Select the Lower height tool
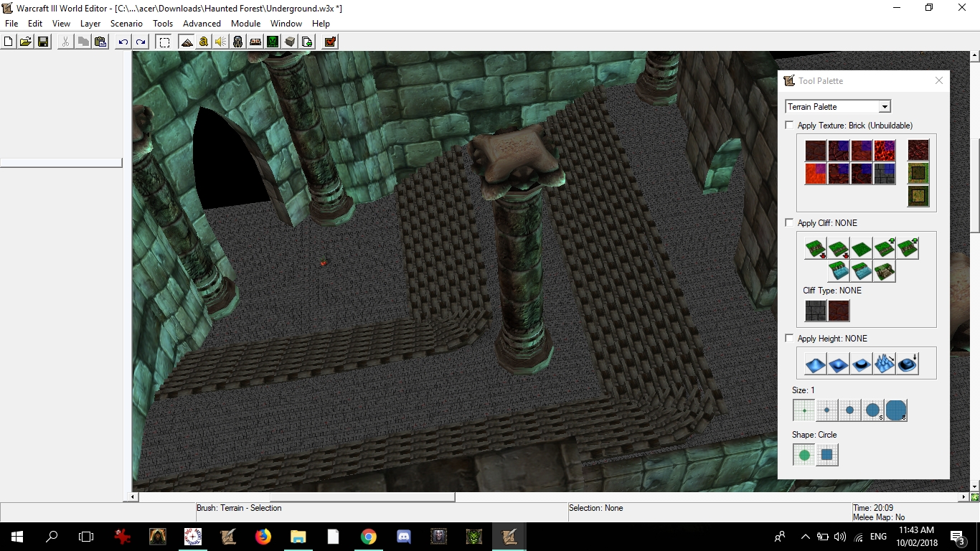The image size is (980, 551). [838, 364]
